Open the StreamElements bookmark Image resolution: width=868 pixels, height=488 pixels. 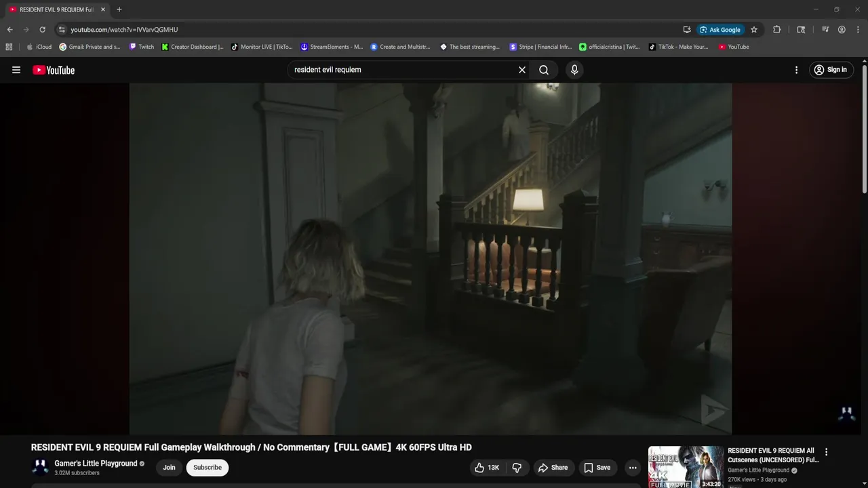pyautogui.click(x=332, y=47)
